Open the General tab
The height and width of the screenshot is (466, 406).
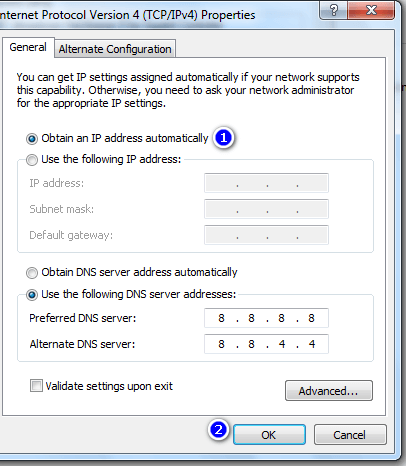point(28,47)
